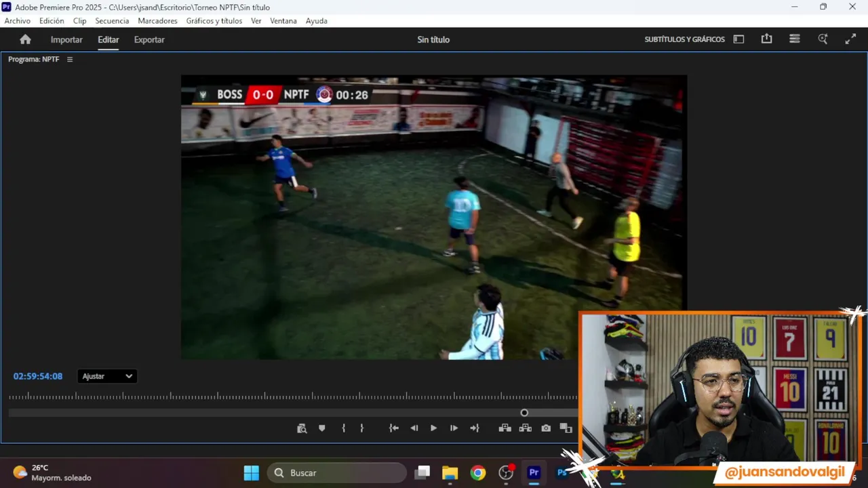The height and width of the screenshot is (488, 868).
Task: Add a marker with shield icon
Action: (322, 428)
